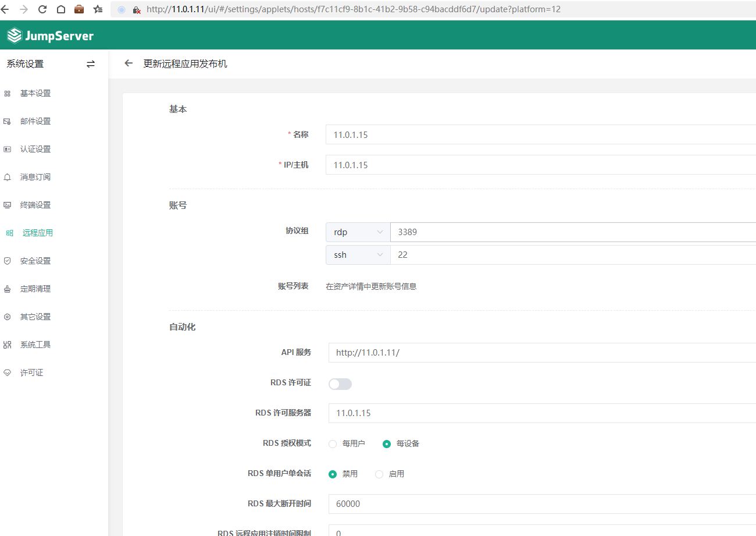Open the rdp protocol dropdown

(357, 232)
